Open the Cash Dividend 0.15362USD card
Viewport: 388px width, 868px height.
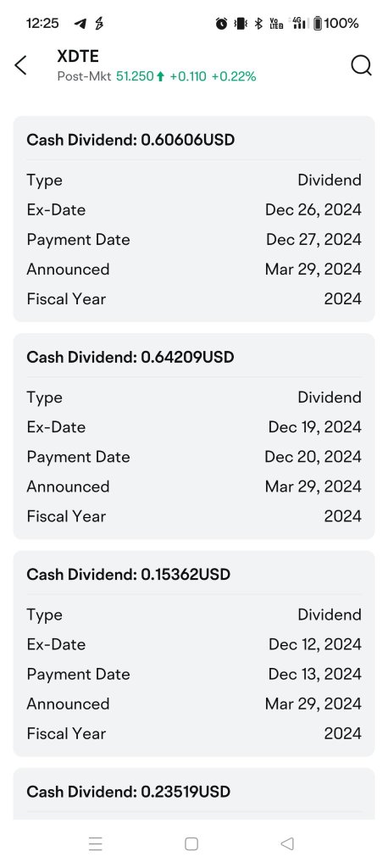click(194, 654)
